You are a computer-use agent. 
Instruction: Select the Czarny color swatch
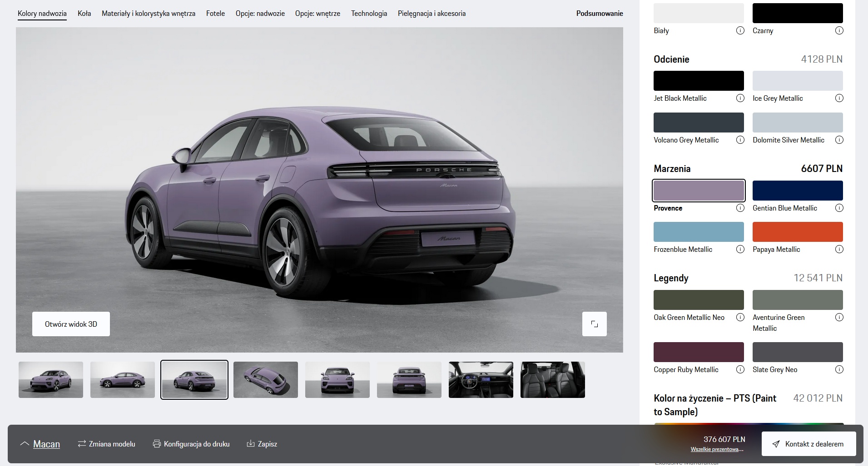[798, 13]
